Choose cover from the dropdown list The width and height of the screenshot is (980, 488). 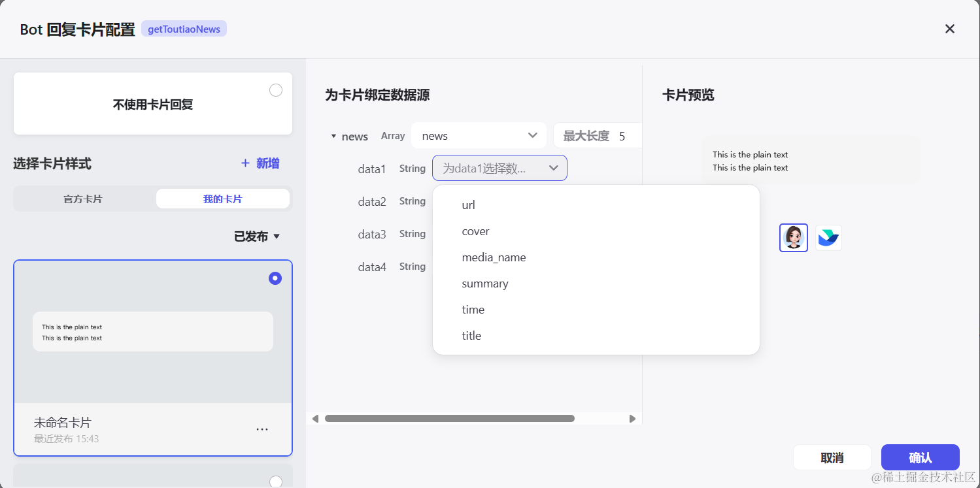point(596,231)
